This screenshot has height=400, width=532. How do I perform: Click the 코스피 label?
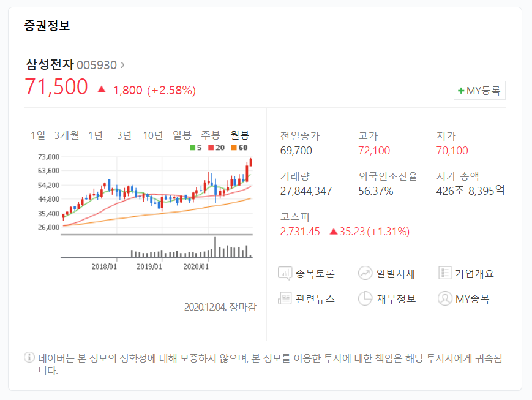coord(294,217)
